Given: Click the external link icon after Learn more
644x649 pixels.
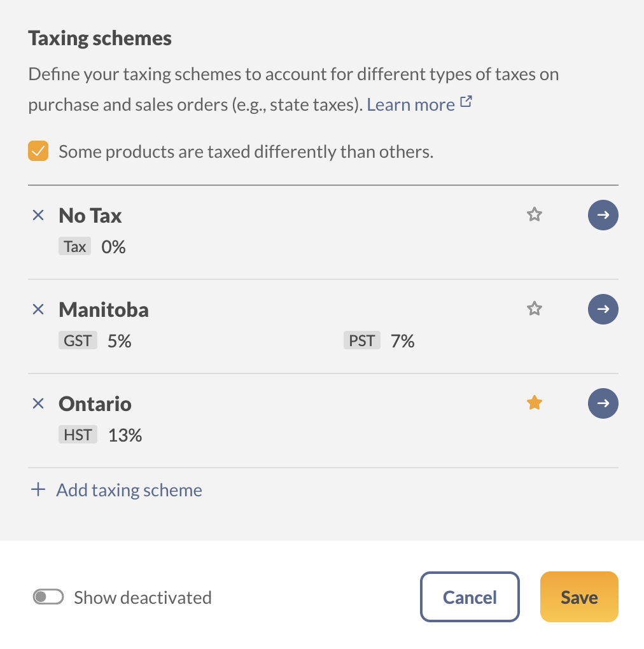Looking at the screenshot, I should (x=466, y=102).
